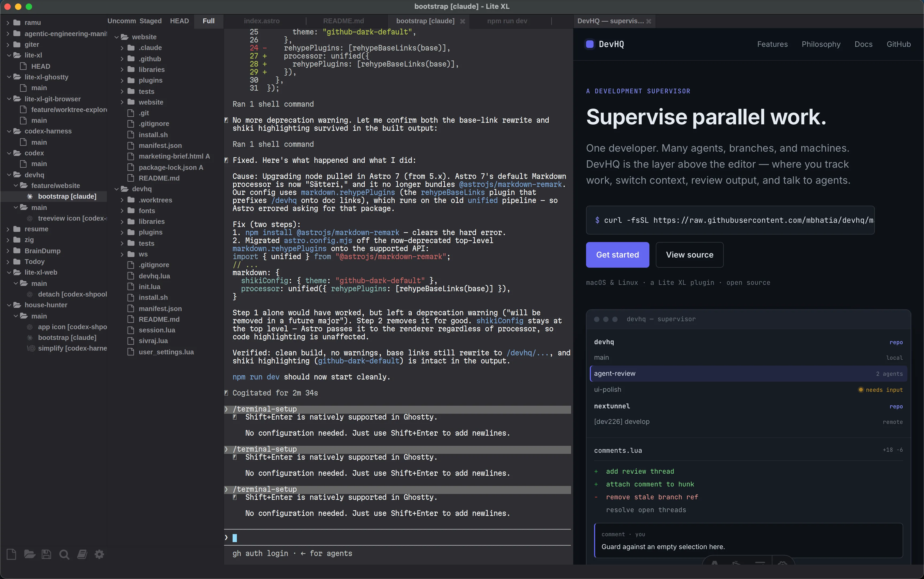The image size is (924, 579).
Task: Select the [dev226] develop row
Action: click(748, 421)
